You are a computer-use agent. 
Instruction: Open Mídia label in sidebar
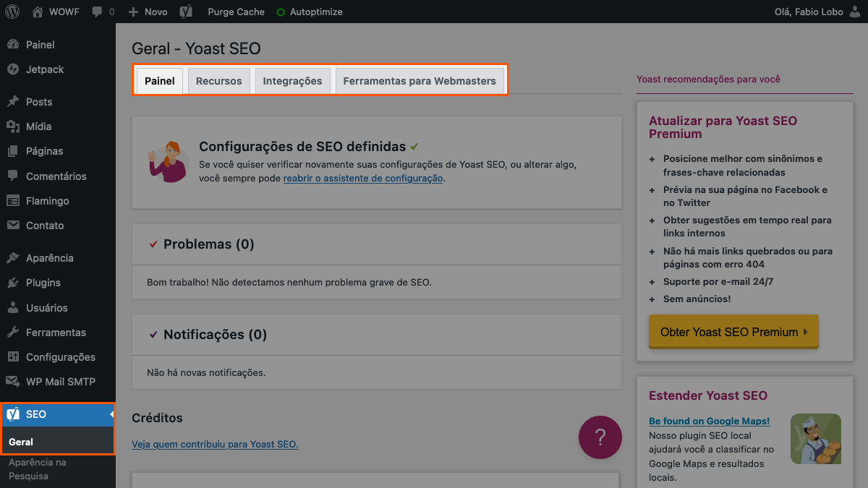(x=39, y=127)
